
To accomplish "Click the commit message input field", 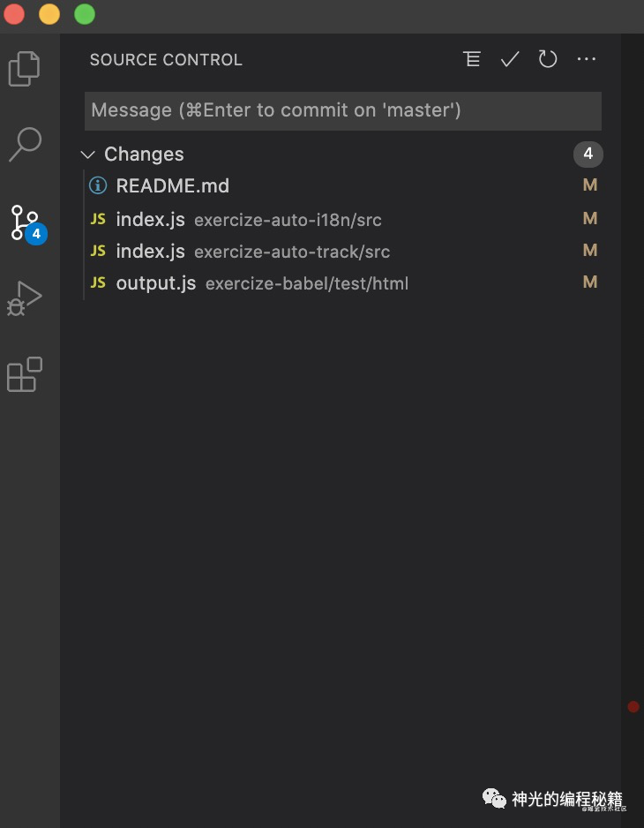I will tap(342, 111).
